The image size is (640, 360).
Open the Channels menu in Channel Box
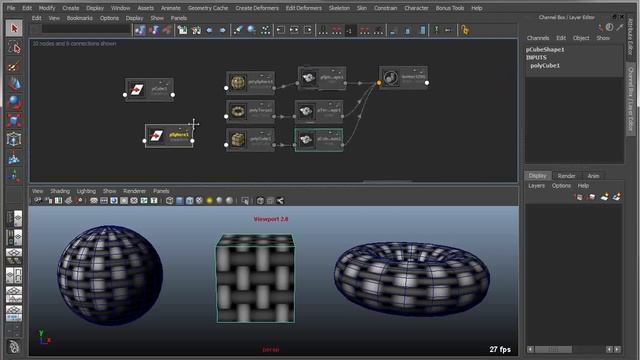(x=538, y=38)
